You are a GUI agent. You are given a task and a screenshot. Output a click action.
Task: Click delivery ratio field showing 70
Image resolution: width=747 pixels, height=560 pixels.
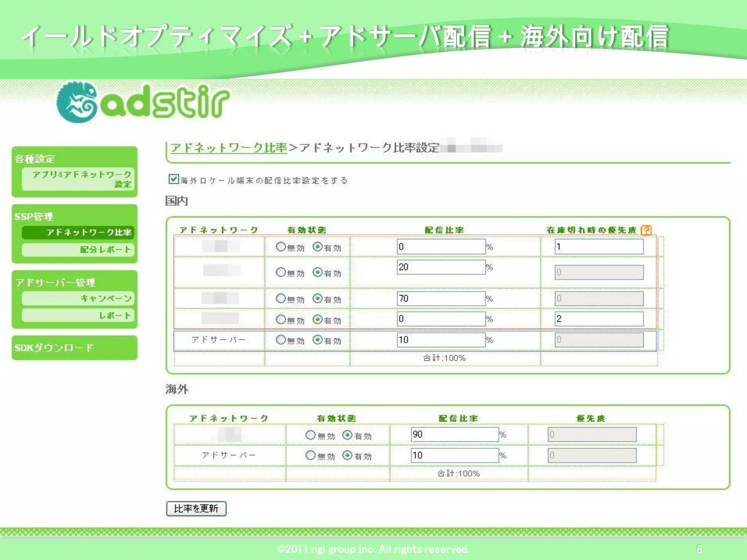coord(441,299)
